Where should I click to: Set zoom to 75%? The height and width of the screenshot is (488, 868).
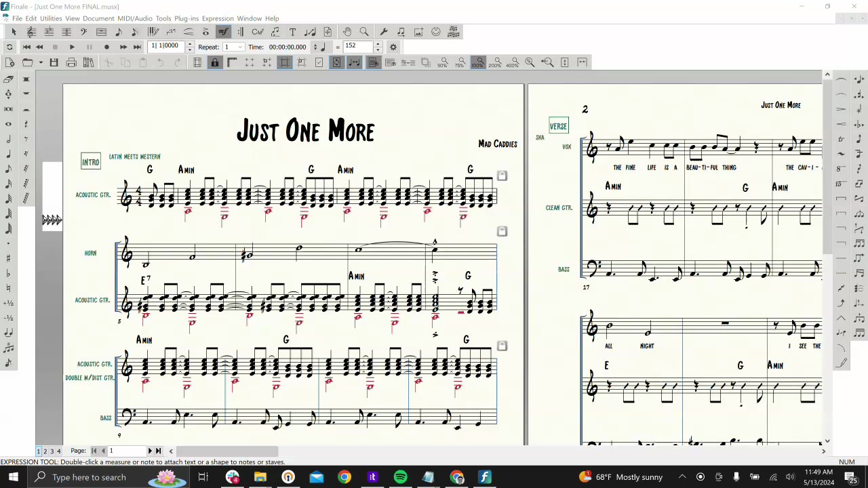pyautogui.click(x=460, y=62)
